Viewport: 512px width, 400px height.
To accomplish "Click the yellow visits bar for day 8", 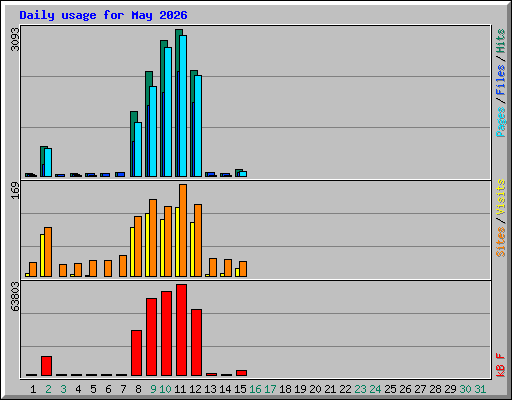I will click(x=132, y=252).
